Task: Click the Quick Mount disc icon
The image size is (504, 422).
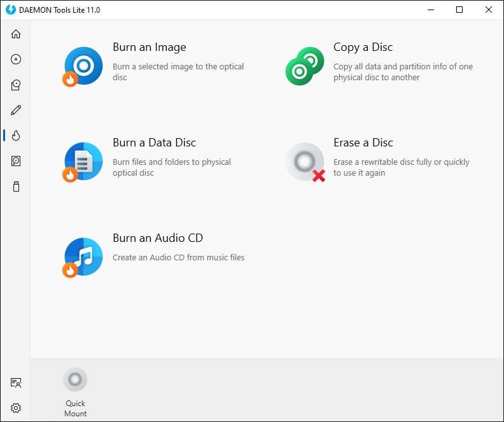Action: click(x=75, y=379)
